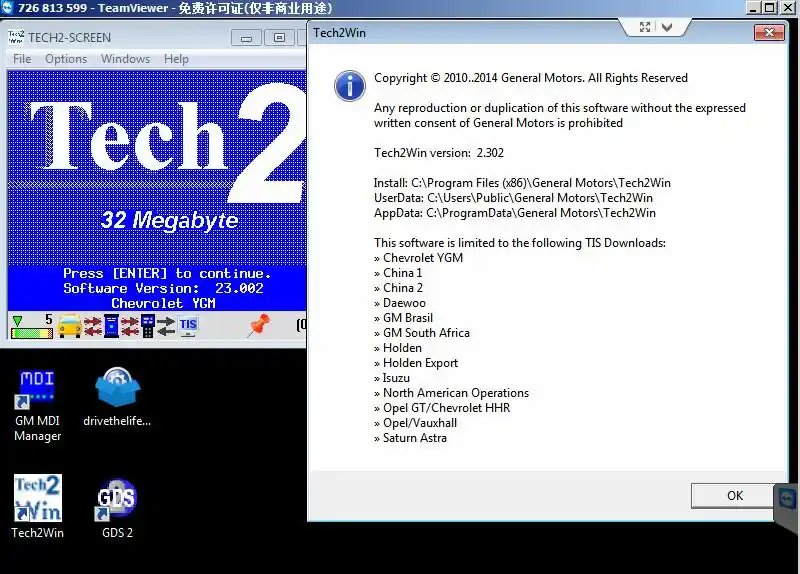Image resolution: width=800 pixels, height=574 pixels.
Task: Click the UserData path line
Action: (513, 198)
